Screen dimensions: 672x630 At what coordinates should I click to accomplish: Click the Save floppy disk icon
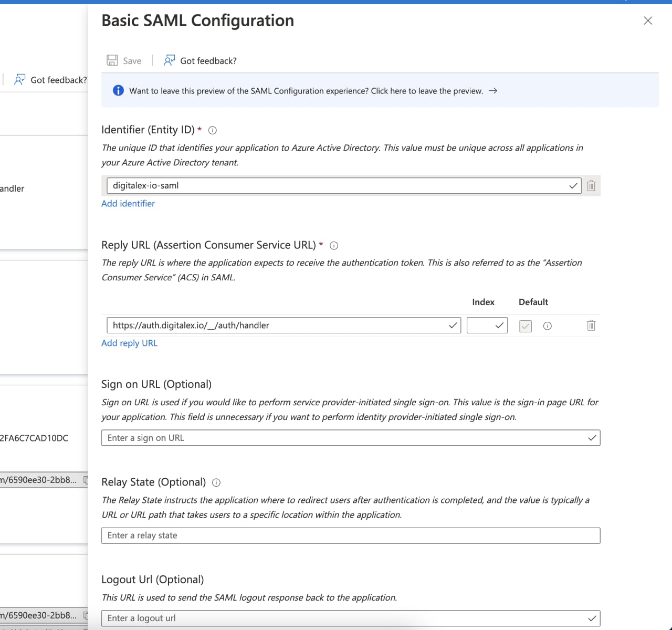coord(112,60)
